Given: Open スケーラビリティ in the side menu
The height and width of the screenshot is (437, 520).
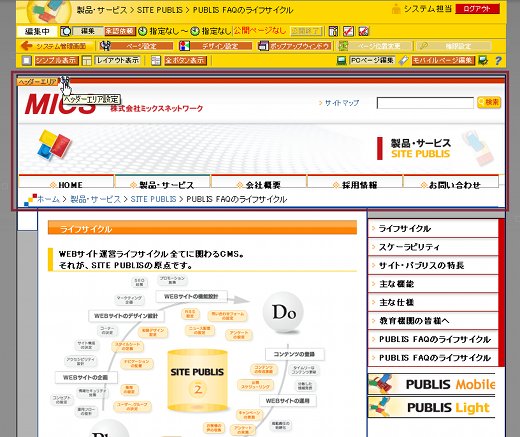Looking at the screenshot, I should tap(433, 247).
